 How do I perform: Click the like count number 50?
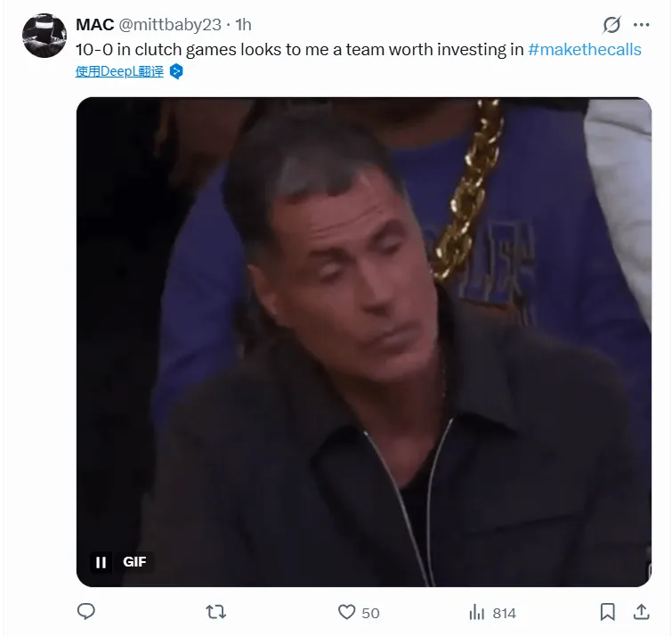point(370,613)
